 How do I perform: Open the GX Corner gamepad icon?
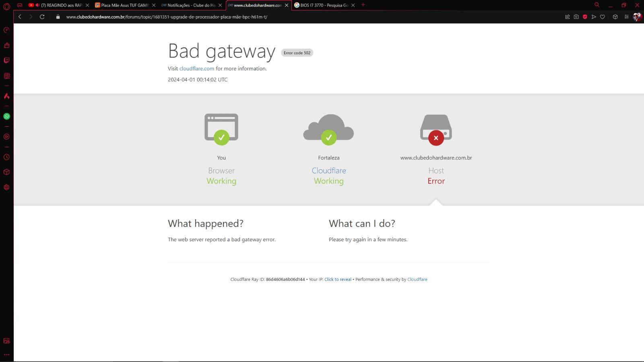tap(20, 5)
